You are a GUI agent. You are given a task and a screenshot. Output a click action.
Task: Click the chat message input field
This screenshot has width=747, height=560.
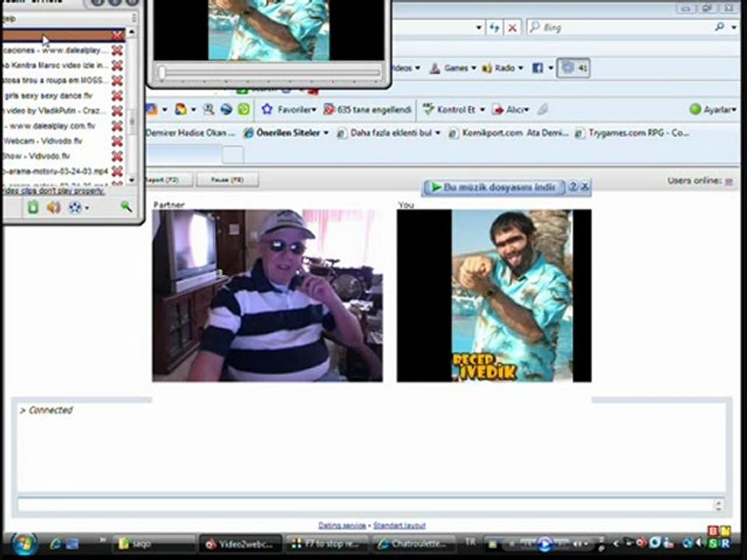[366, 505]
